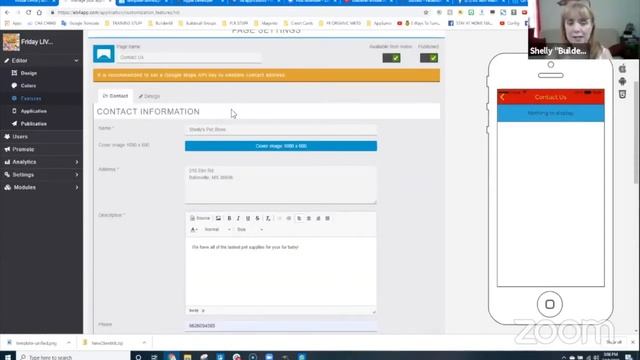
Task: Expand the Modules sidebar section
Action: click(x=76, y=187)
